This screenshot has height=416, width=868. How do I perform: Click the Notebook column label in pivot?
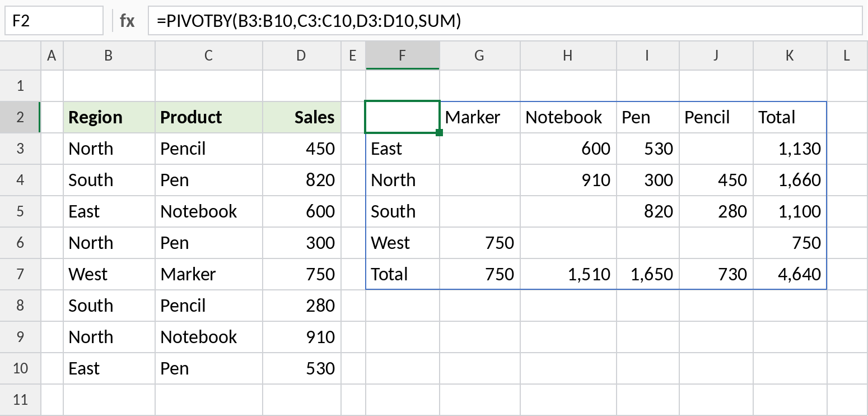coord(568,117)
